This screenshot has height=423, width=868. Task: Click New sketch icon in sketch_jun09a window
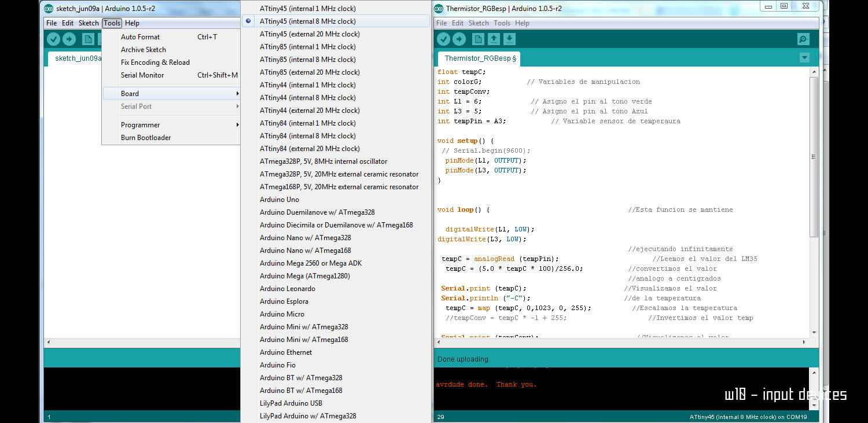[88, 39]
